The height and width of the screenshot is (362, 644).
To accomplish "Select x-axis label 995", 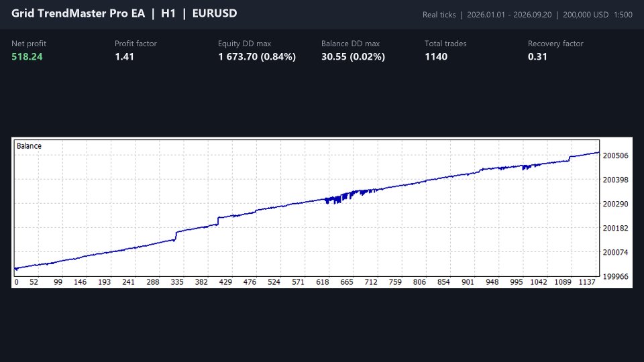I will (x=517, y=282).
